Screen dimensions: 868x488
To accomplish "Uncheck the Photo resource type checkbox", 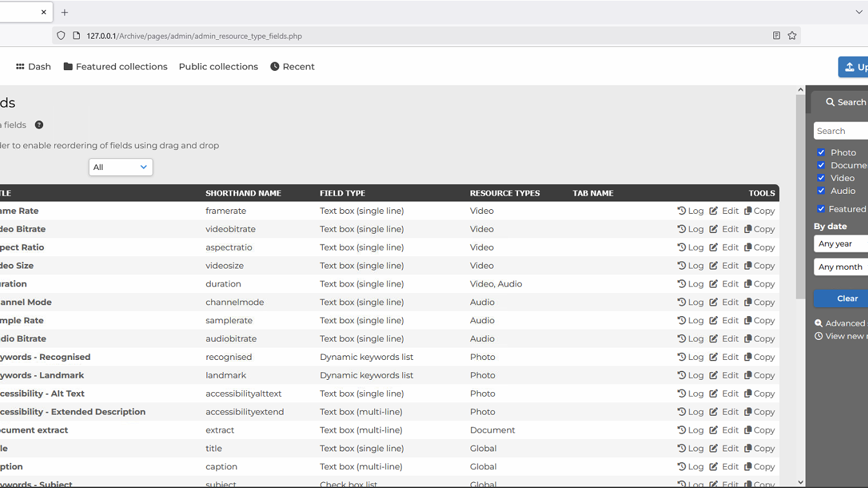I will 821,153.
